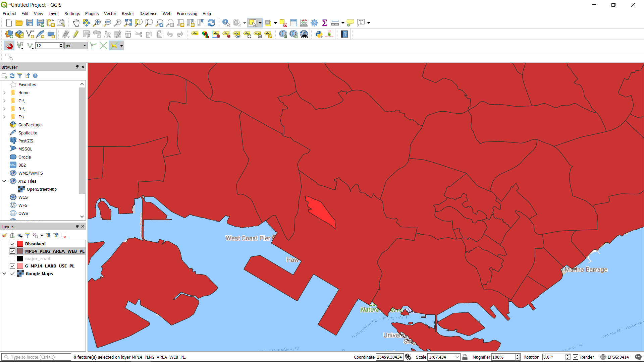Click the Save Project icon
The height and width of the screenshot is (362, 644).
(x=30, y=23)
